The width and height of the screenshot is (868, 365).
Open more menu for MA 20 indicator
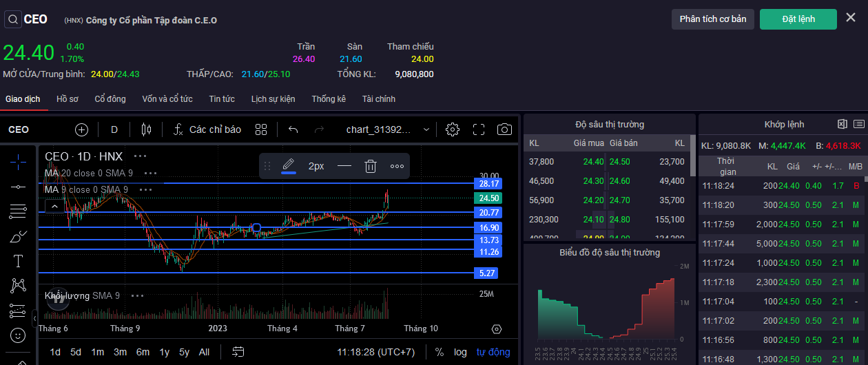(x=150, y=173)
